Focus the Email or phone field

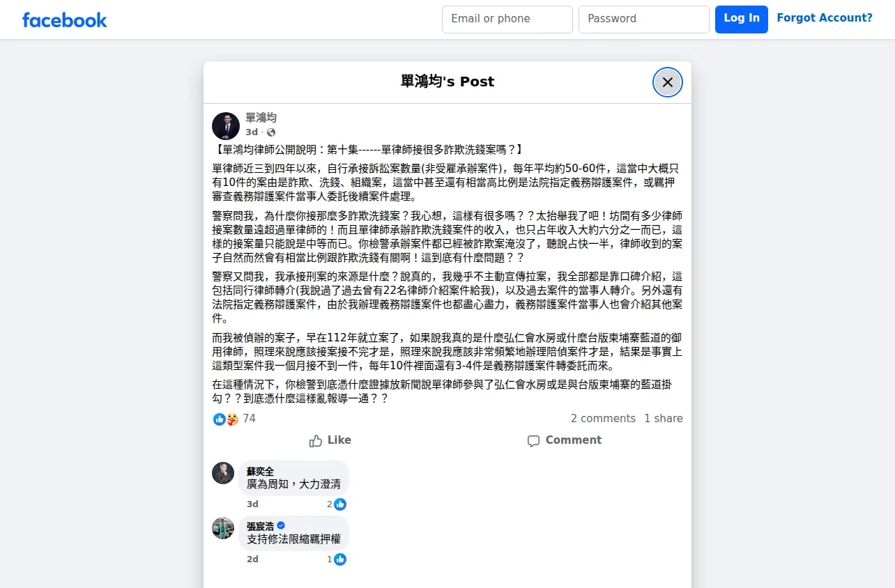pyautogui.click(x=507, y=20)
